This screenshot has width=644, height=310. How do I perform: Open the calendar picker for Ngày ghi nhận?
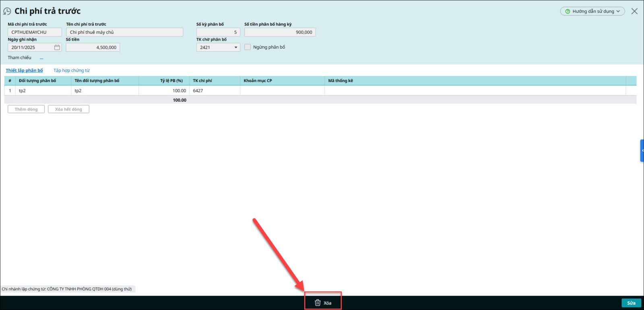57,47
